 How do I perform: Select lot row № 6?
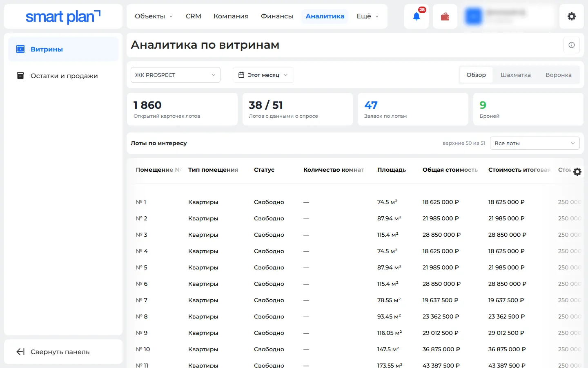[355, 284]
